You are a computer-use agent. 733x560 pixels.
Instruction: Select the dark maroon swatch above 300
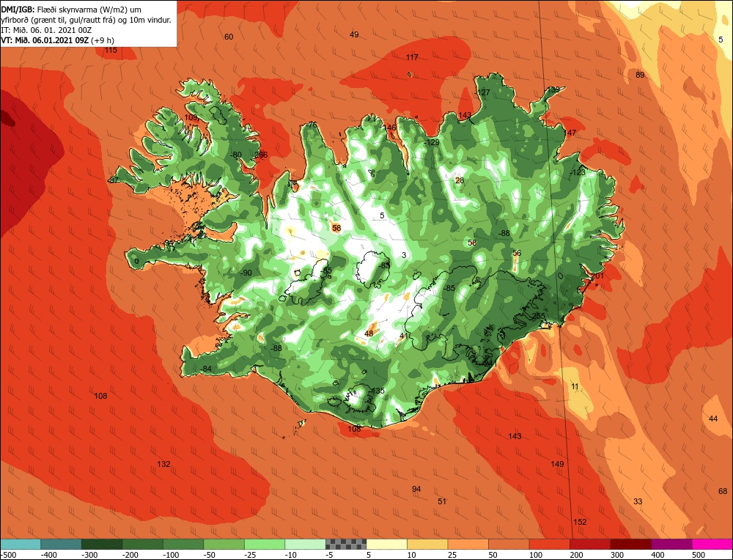point(631,544)
